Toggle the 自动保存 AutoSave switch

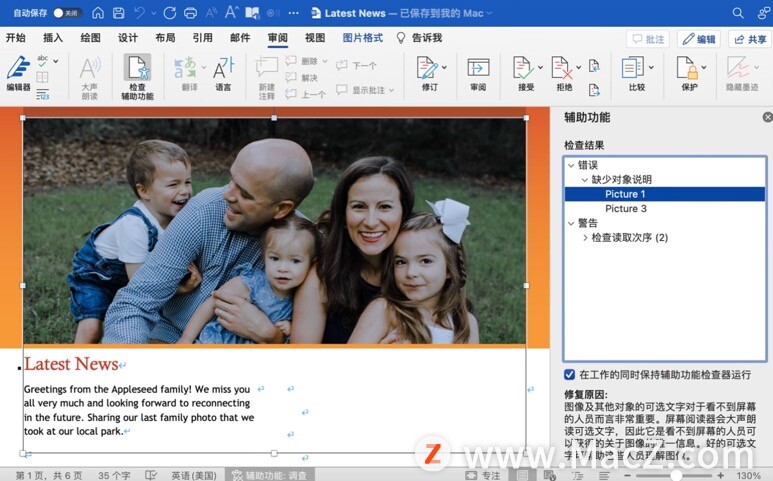[x=67, y=13]
